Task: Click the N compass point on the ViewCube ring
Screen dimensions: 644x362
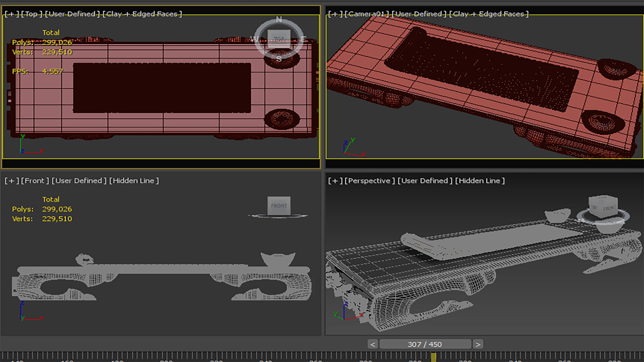Action: [x=279, y=19]
